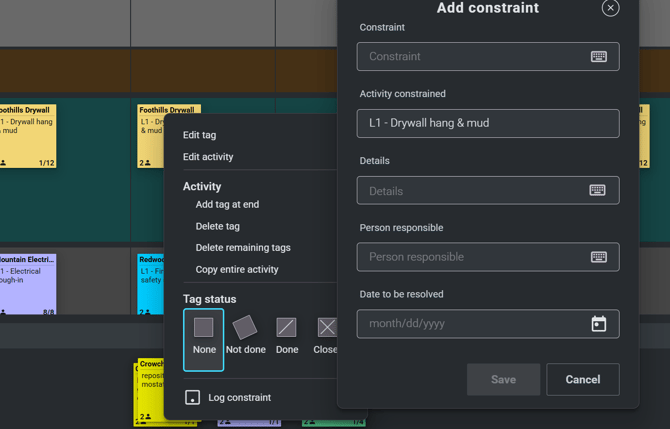Image resolution: width=670 pixels, height=429 pixels.
Task: Select Add tag at end
Action: pyautogui.click(x=227, y=205)
